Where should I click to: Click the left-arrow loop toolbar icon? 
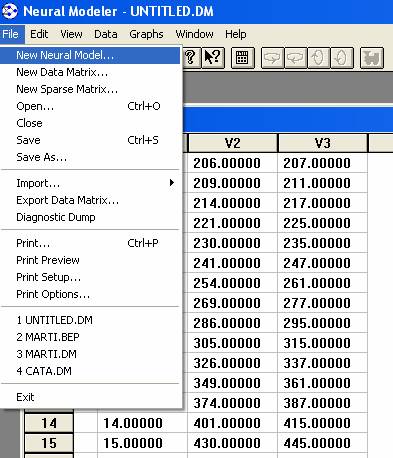pos(295,58)
